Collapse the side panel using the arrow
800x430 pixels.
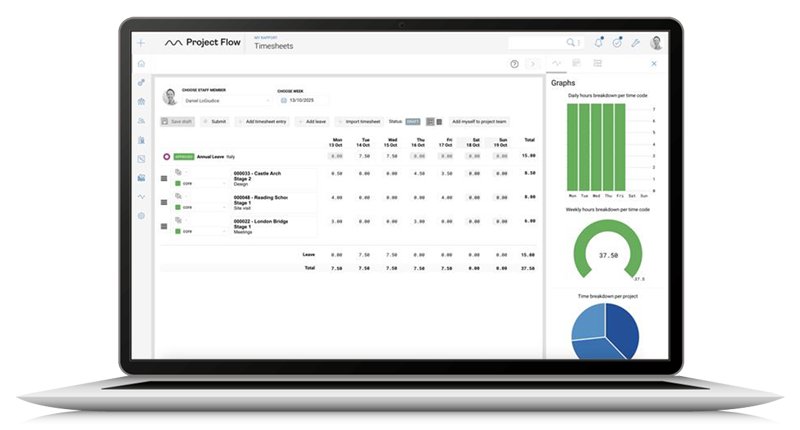(x=533, y=63)
